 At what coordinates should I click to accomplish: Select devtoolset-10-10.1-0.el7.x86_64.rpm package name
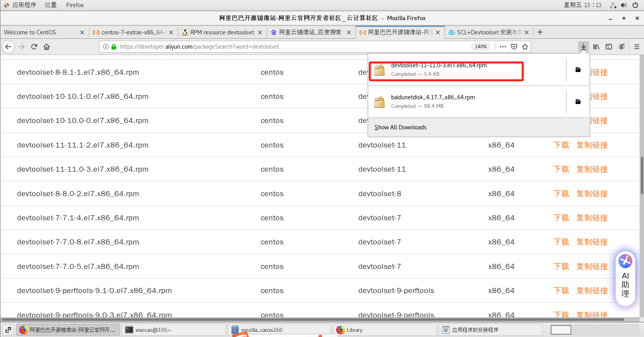point(83,97)
